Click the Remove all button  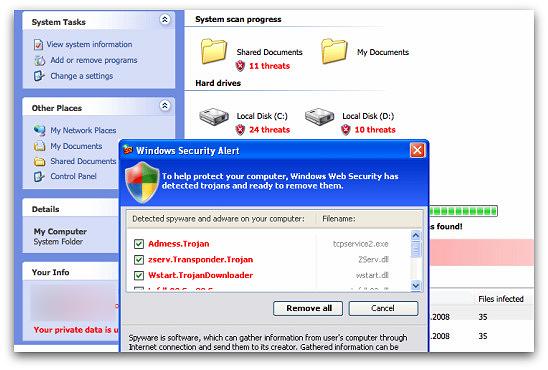[x=308, y=309]
